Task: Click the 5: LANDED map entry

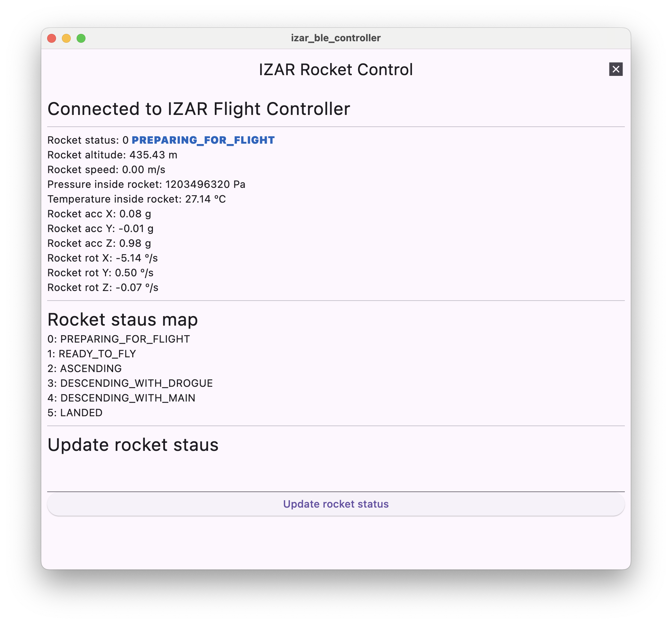Action: click(75, 413)
